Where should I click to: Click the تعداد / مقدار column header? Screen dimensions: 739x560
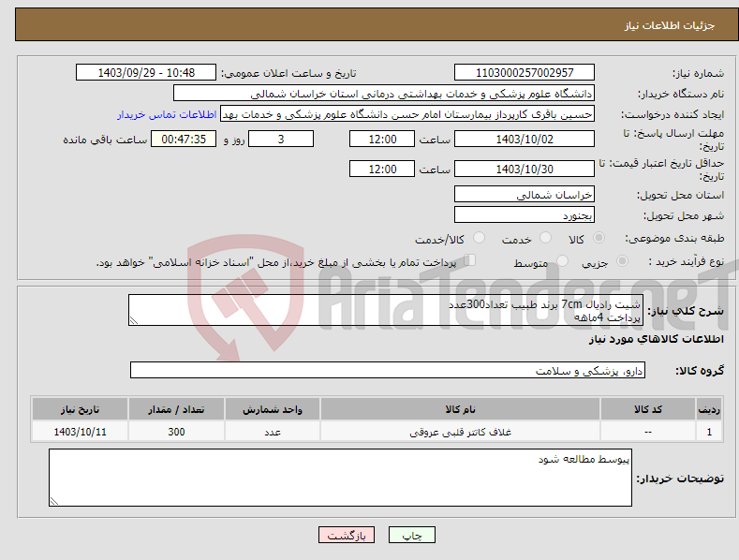(x=176, y=409)
